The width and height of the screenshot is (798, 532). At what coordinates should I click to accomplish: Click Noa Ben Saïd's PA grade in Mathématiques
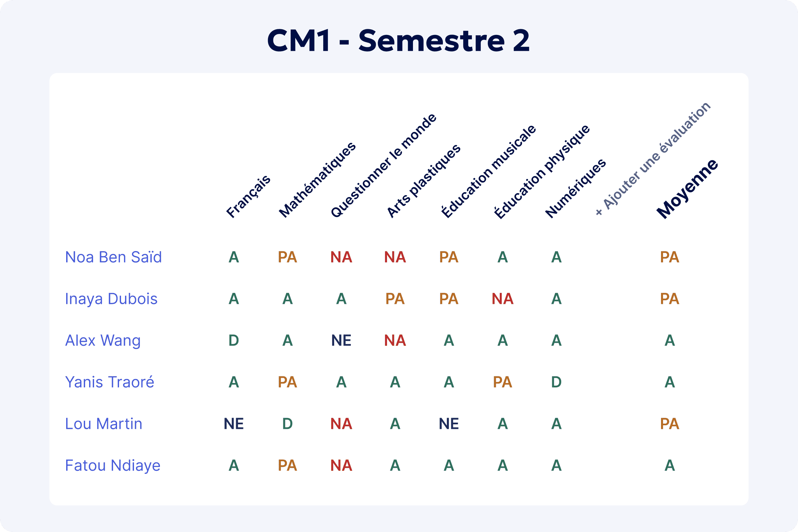tap(287, 257)
